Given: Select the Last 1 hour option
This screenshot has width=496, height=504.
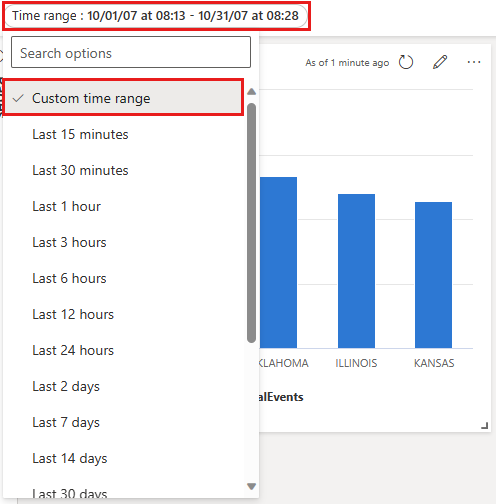Looking at the screenshot, I should [124, 206].
